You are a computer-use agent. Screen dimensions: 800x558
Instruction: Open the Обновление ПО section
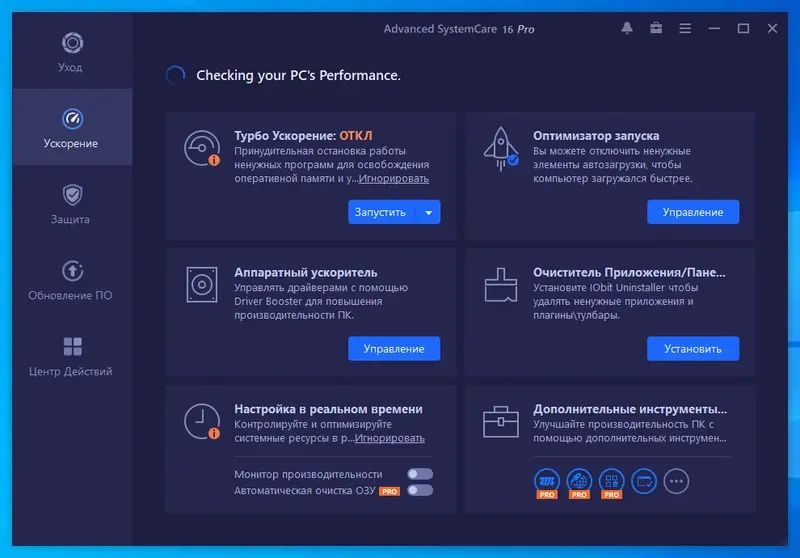click(x=72, y=279)
